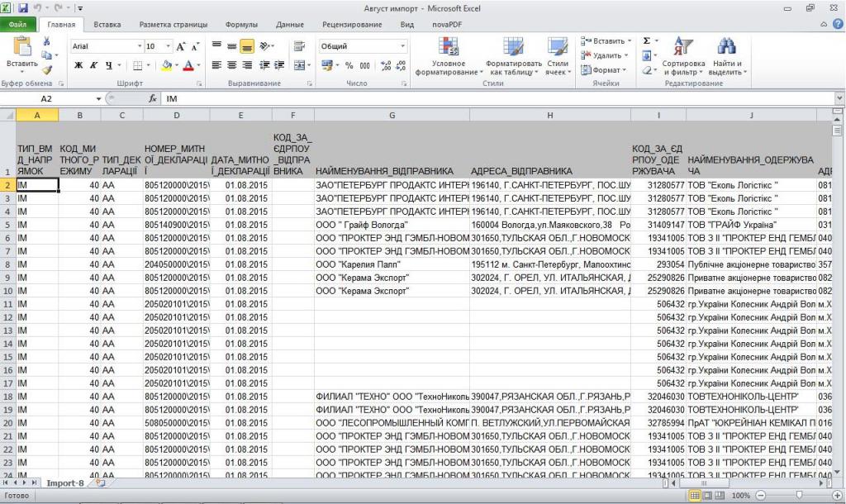Toggle italic (К) formatting
This screenshot has width=846, height=504.
click(x=93, y=65)
